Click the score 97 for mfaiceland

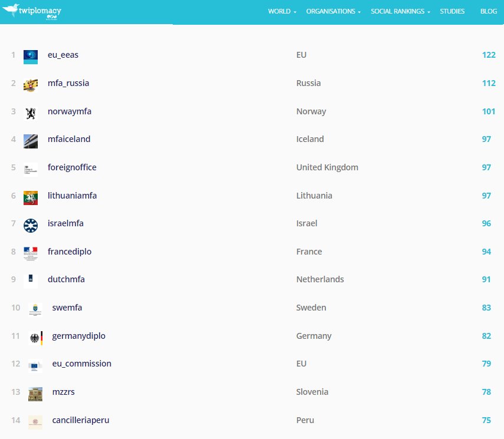[x=486, y=139]
